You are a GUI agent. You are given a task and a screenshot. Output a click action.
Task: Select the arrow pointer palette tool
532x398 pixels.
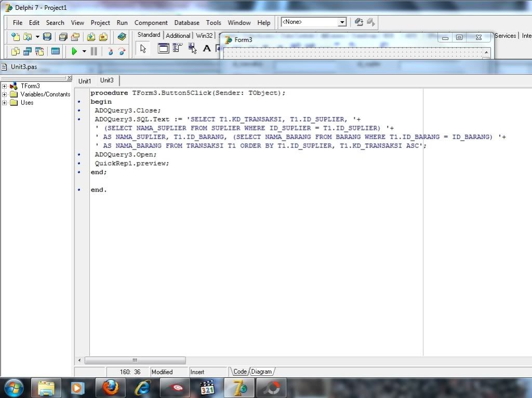tap(143, 49)
